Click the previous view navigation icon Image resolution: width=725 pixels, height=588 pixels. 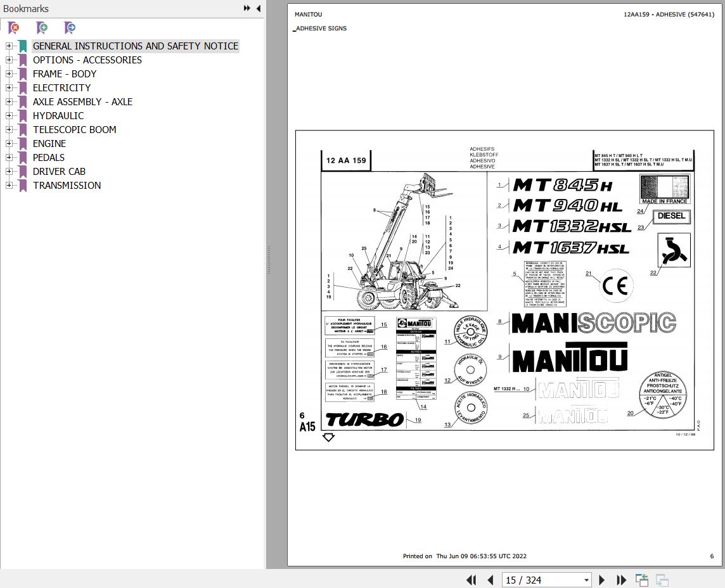[642, 580]
